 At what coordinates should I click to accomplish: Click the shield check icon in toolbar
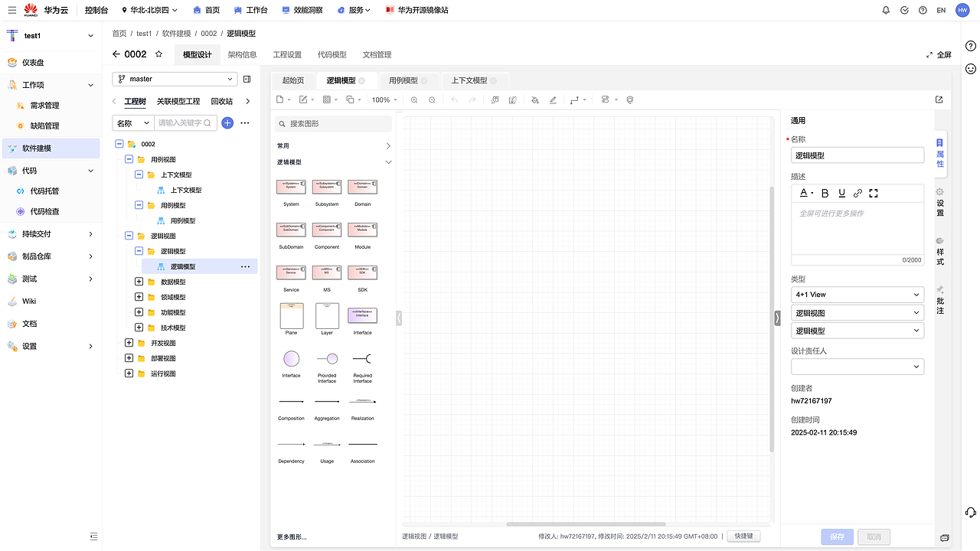[x=630, y=99]
